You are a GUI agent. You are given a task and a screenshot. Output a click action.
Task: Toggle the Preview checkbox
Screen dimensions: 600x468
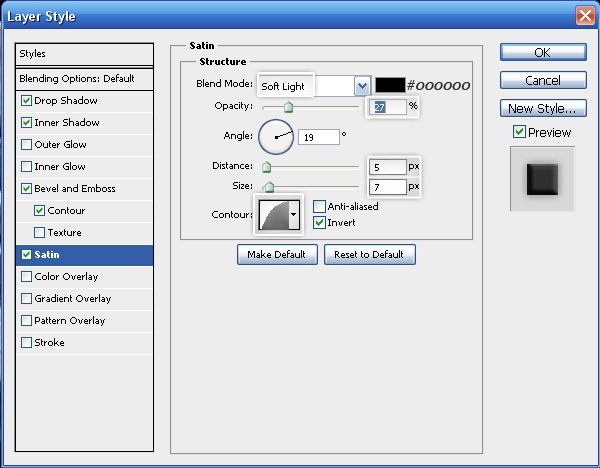[x=519, y=132]
